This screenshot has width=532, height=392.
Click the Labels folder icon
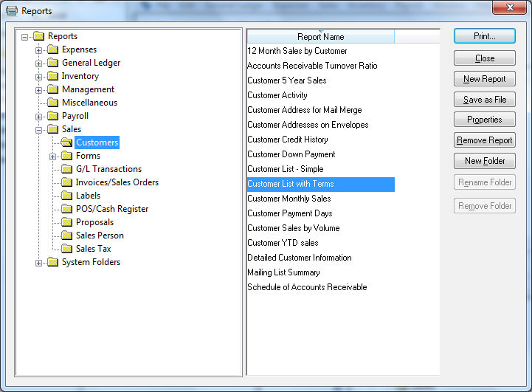66,196
